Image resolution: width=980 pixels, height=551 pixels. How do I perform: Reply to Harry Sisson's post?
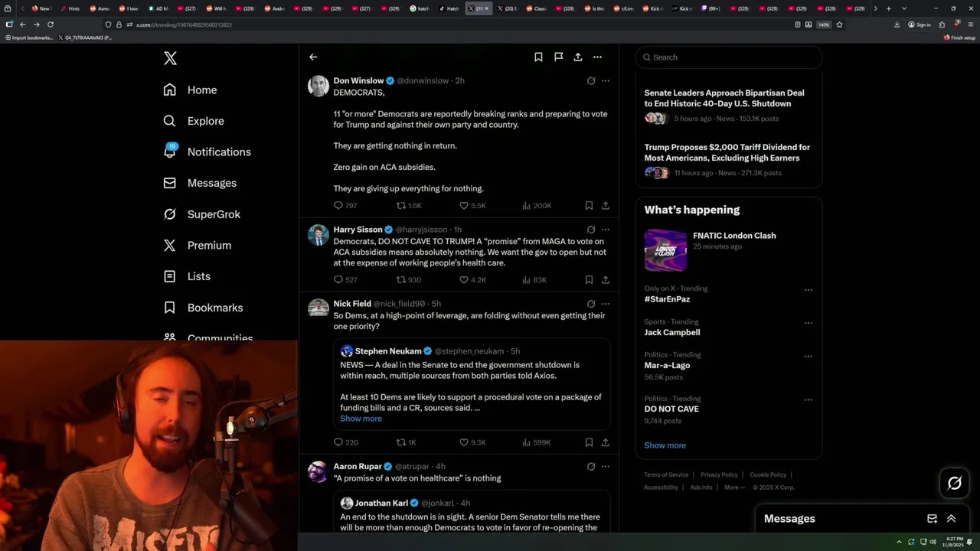tap(338, 279)
